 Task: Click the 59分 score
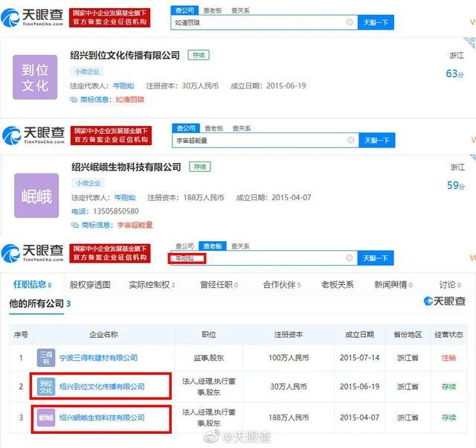tap(456, 185)
